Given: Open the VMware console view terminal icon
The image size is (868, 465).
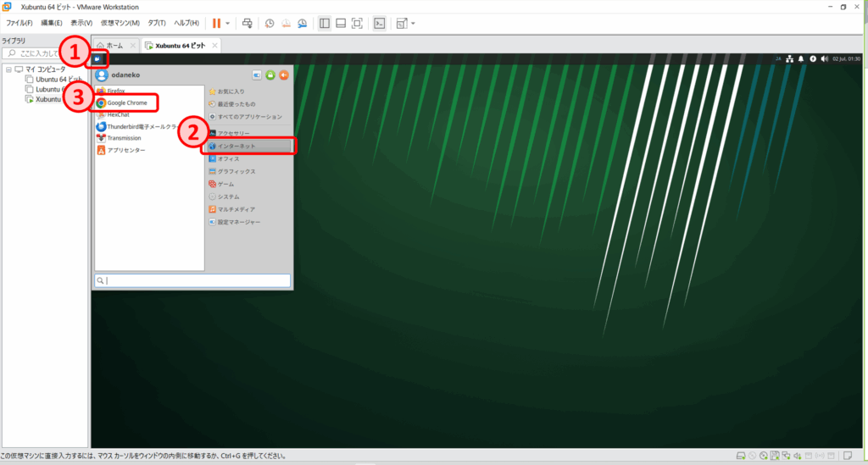Looking at the screenshot, I should (x=380, y=23).
